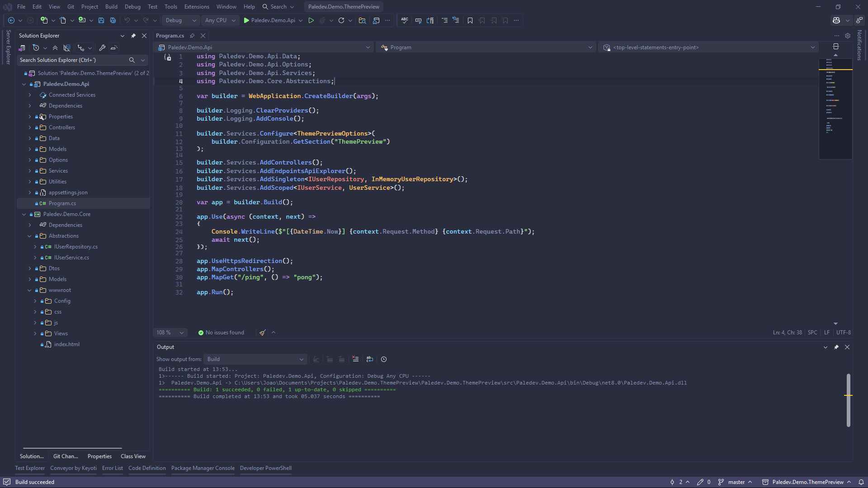This screenshot has height=488, width=868.
Task: Open editor settings gear icon
Action: pyautogui.click(x=848, y=36)
